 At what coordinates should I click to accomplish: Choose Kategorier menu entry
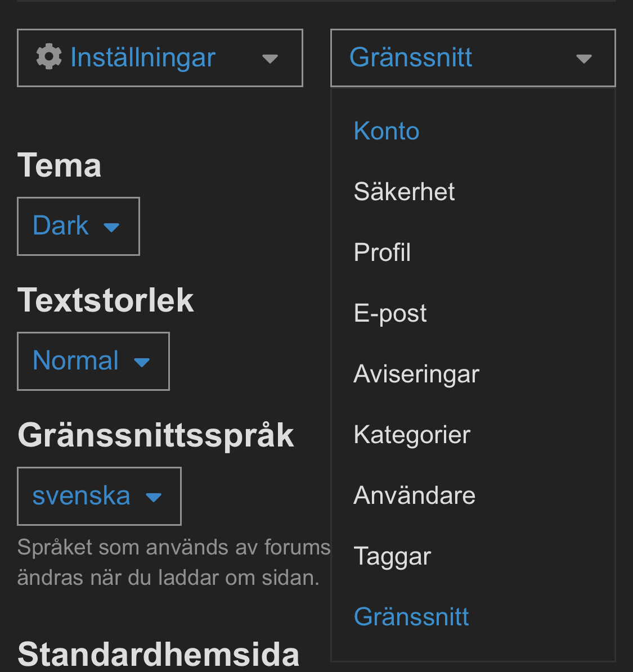click(412, 435)
